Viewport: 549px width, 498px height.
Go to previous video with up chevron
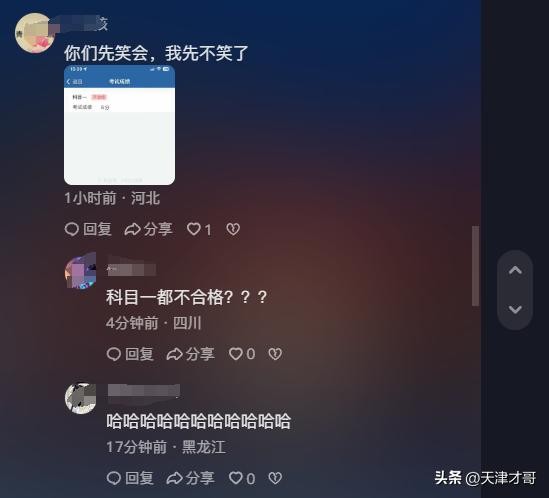click(x=515, y=270)
